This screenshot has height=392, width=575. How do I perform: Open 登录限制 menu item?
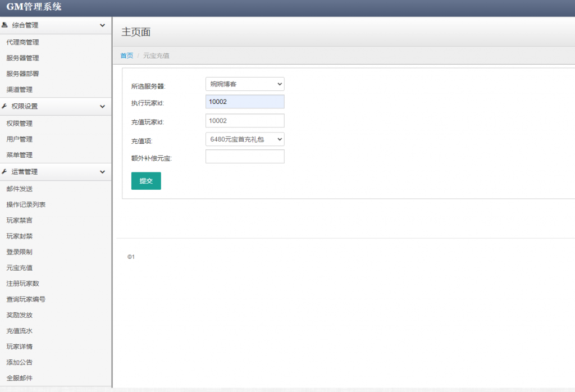(20, 252)
